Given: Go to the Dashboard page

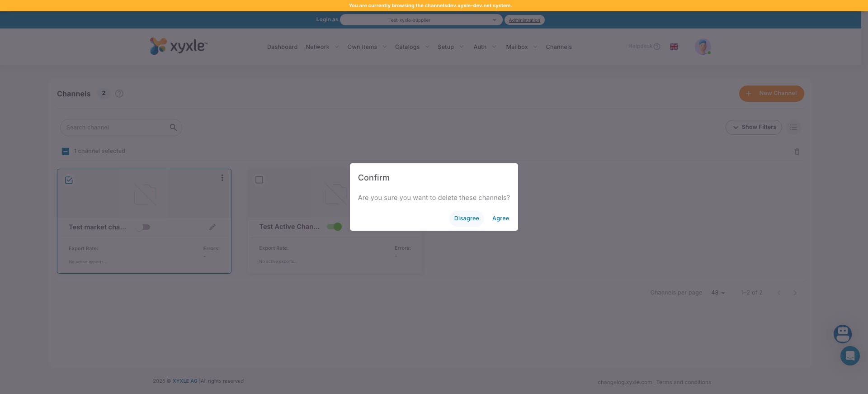Looking at the screenshot, I should click(282, 47).
